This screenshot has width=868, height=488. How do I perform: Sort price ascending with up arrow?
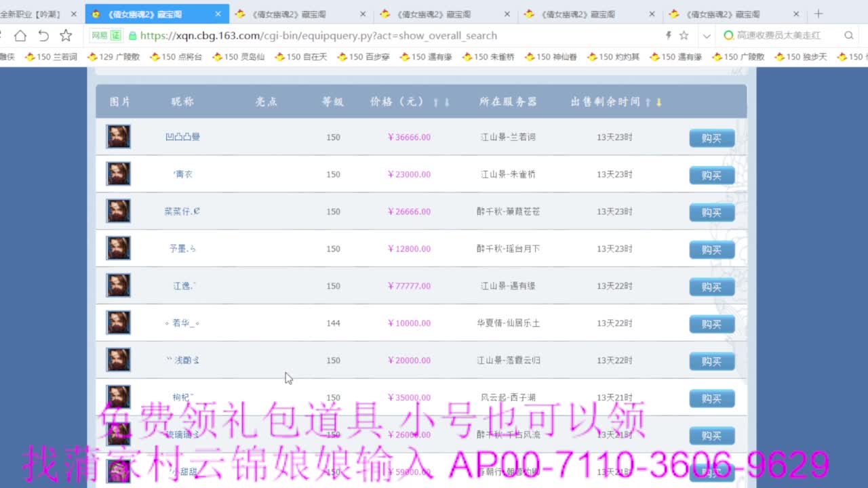tap(436, 102)
